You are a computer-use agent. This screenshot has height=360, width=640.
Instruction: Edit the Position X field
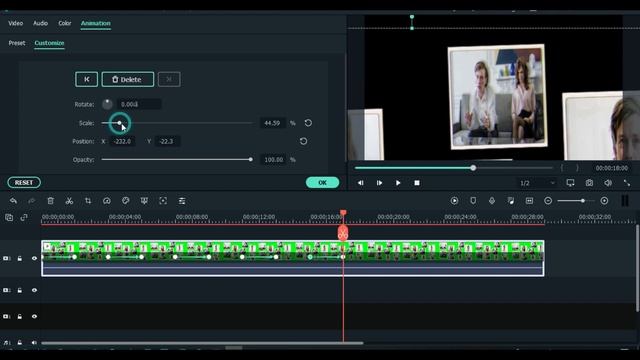click(x=122, y=141)
